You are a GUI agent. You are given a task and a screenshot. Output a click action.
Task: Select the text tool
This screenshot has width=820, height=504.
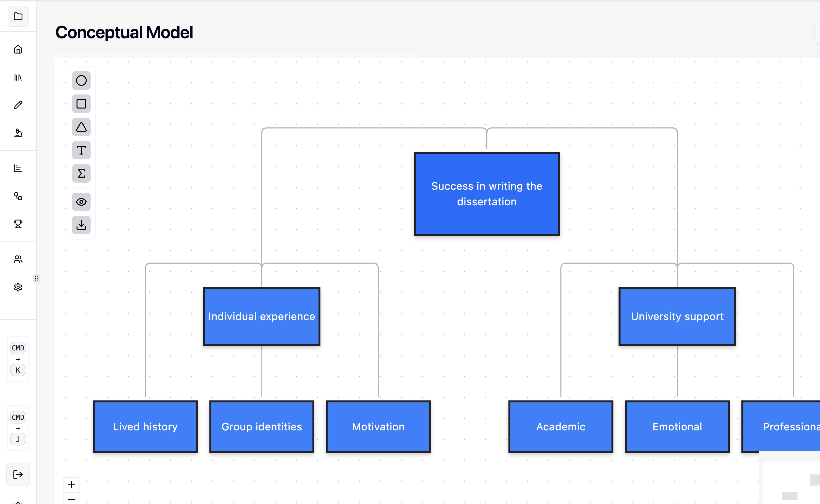[81, 150]
